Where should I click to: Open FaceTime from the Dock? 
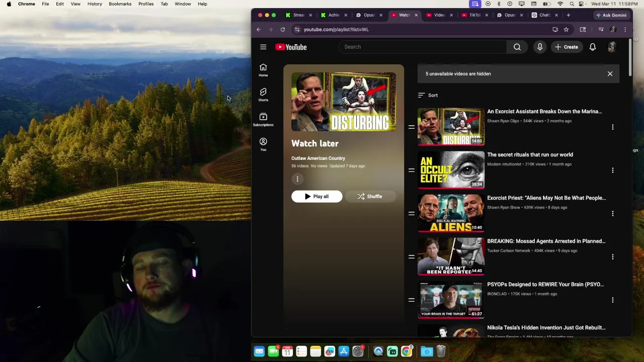coord(273,351)
